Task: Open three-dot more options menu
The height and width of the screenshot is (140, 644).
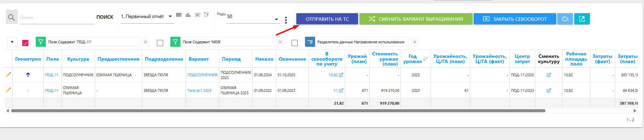Action: (x=286, y=20)
